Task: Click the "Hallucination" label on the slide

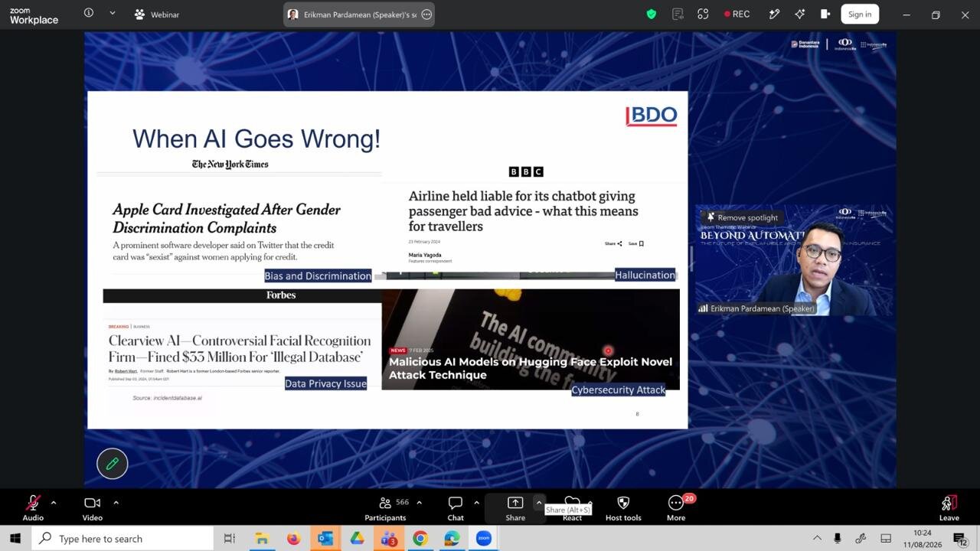Action: [x=645, y=275]
